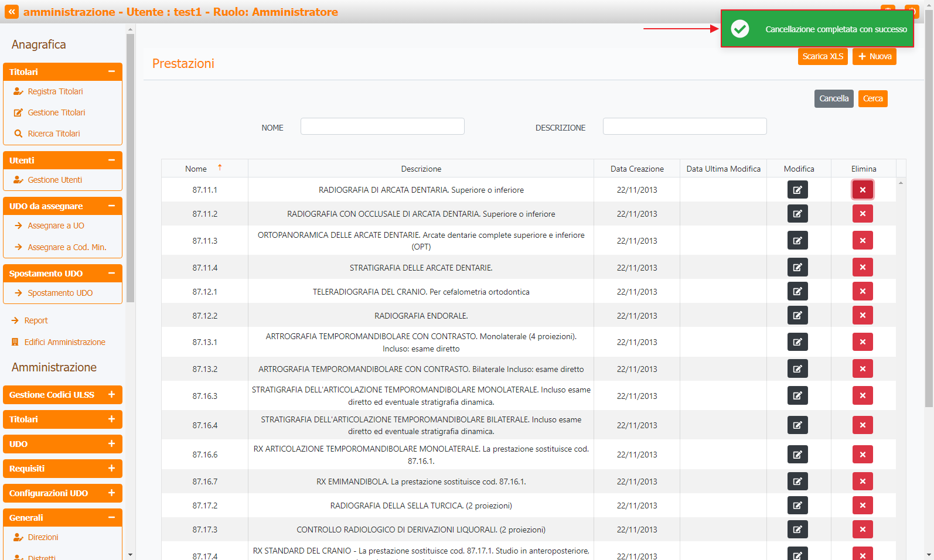Click the Scarica XLS button
Viewport: 934px width, 560px height.
pos(823,56)
